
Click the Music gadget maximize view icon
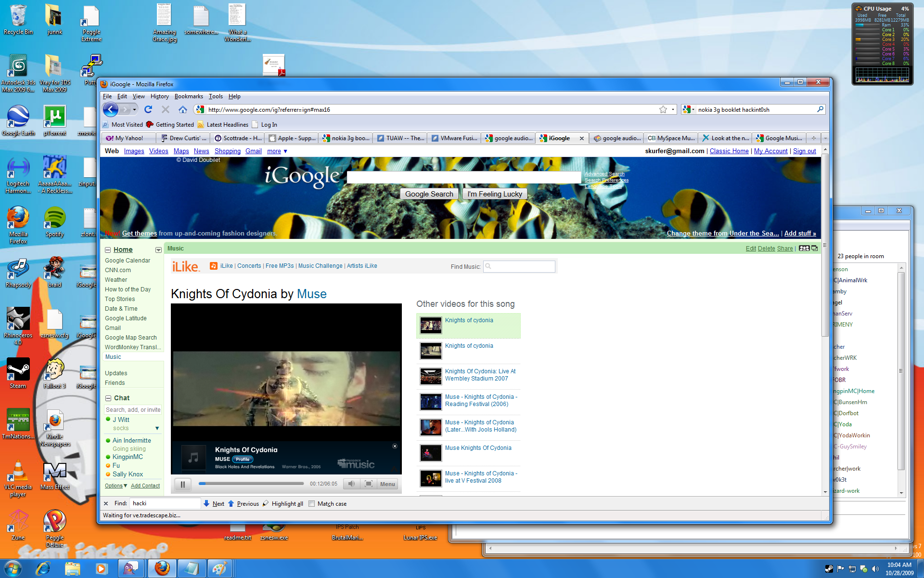point(815,248)
